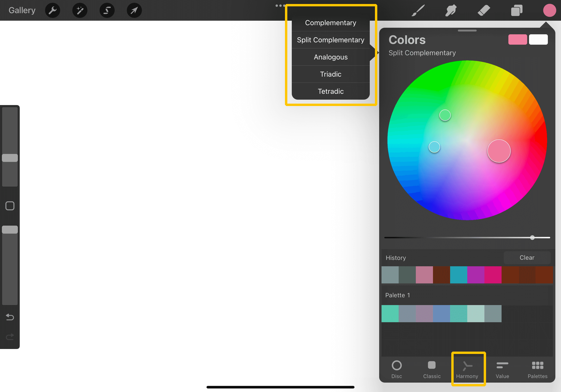Select the Adjustments magic wand tool

[80, 10]
